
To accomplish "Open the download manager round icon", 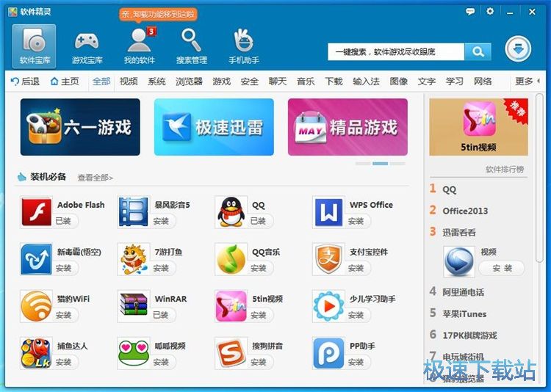I will point(518,49).
